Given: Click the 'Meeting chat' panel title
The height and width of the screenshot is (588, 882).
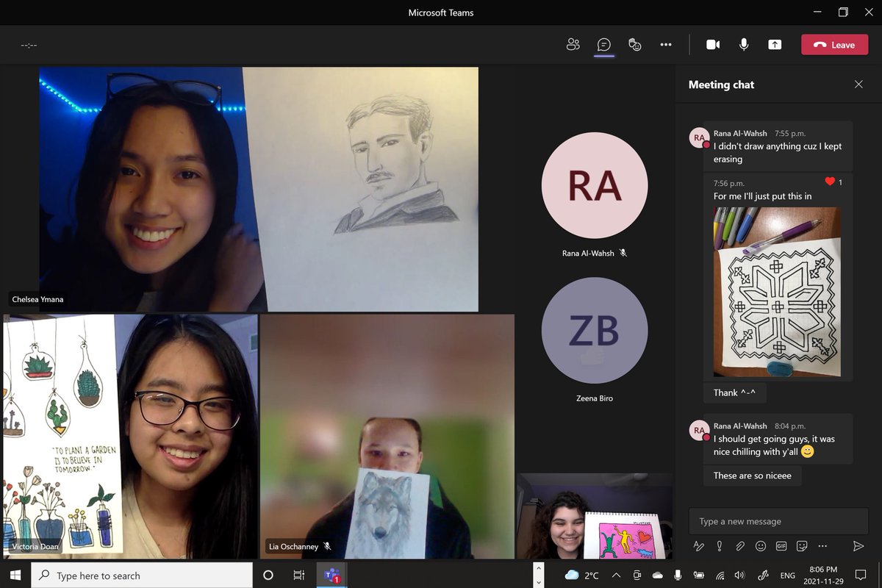Looking at the screenshot, I should [721, 85].
